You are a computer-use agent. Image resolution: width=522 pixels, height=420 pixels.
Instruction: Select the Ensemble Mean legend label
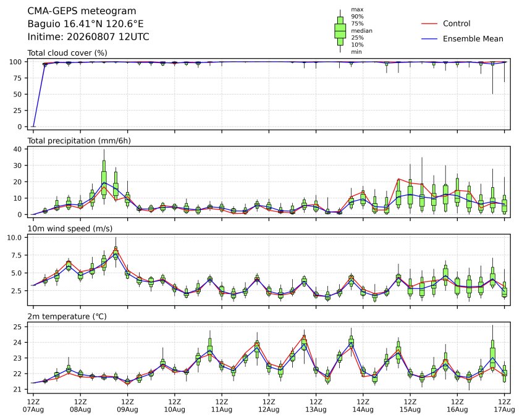pyautogui.click(x=473, y=39)
